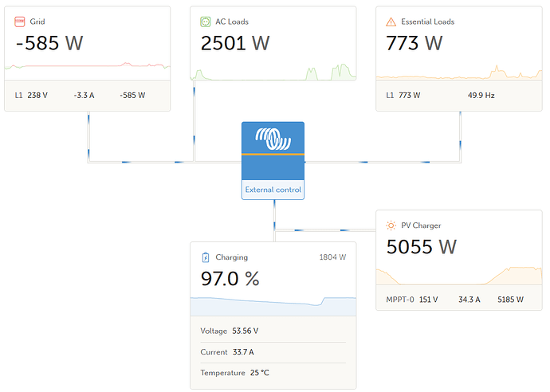Open the External control status label
Image resolution: width=550 pixels, height=392 pixels.
(x=273, y=190)
